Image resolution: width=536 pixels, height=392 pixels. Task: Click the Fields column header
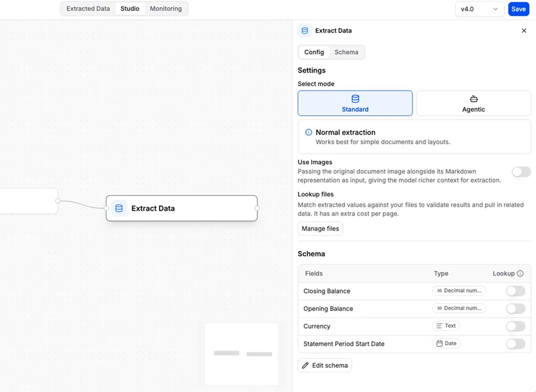314,273
